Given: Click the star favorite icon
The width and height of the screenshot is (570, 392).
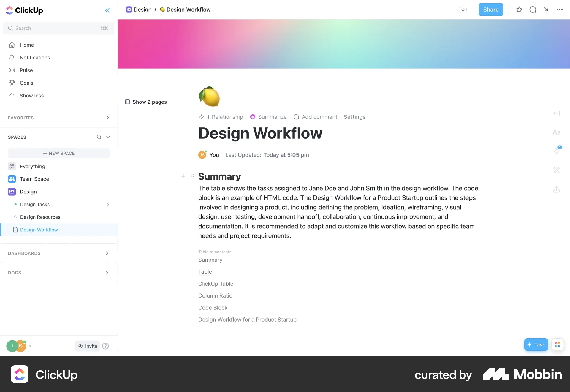Looking at the screenshot, I should [519, 10].
